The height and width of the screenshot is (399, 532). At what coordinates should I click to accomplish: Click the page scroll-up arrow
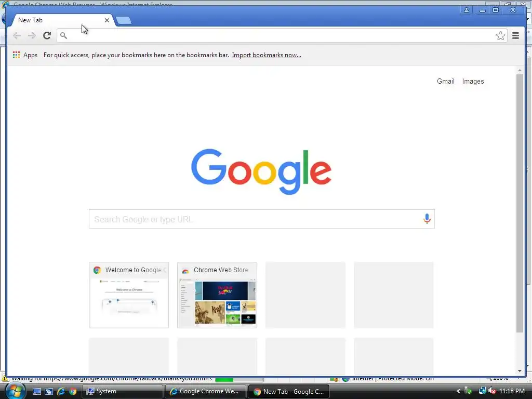[x=520, y=70]
